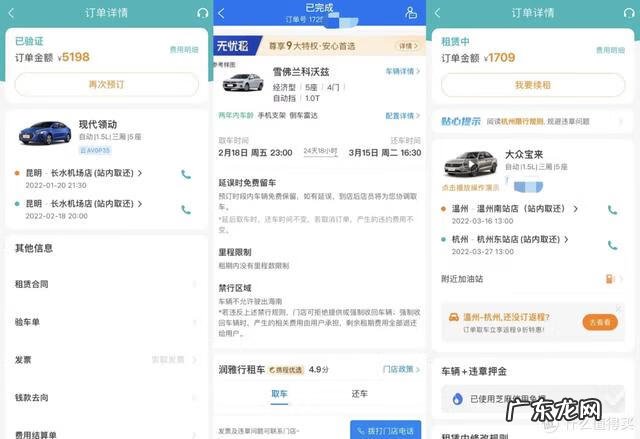Tap the 润雅行租车 store name
Image resolution: width=640 pixels, height=439 pixels.
pos(242,370)
